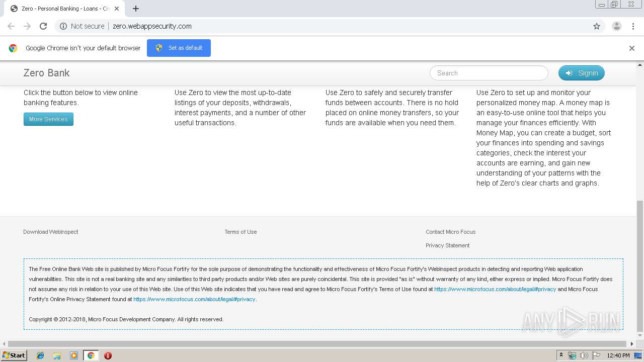Reload the page with the refresh icon
The height and width of the screenshot is (362, 644).
pos(43,26)
